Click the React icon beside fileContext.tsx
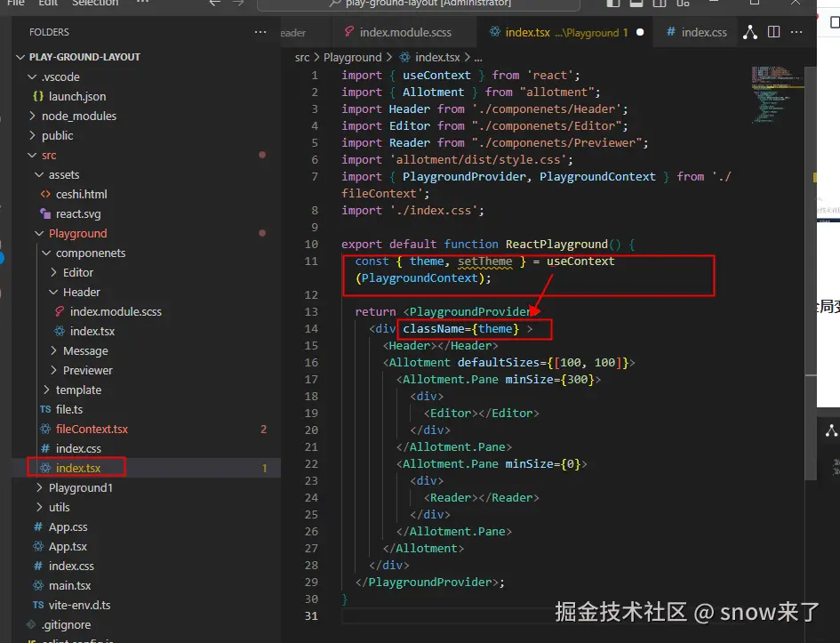The width and height of the screenshot is (840, 643). click(x=45, y=429)
